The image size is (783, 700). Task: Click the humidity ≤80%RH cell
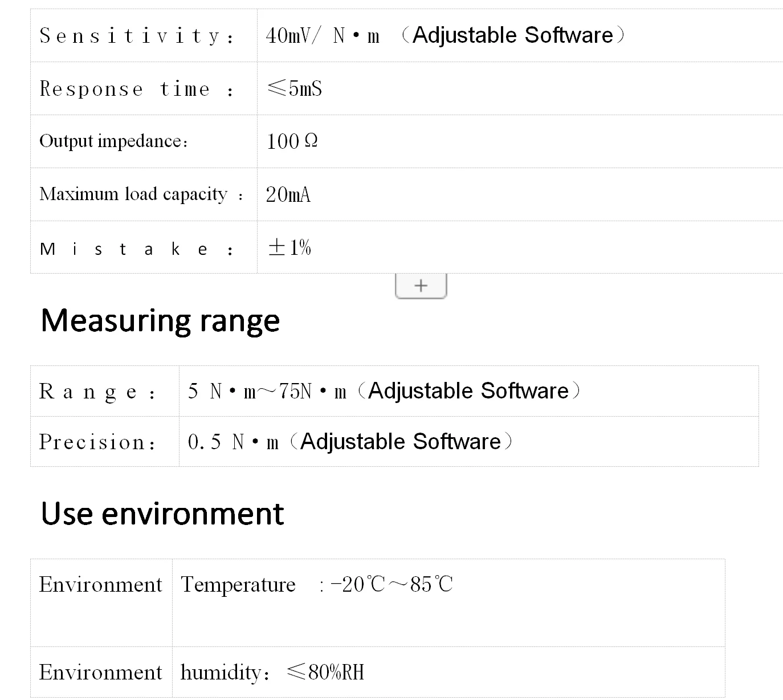pyautogui.click(x=272, y=673)
